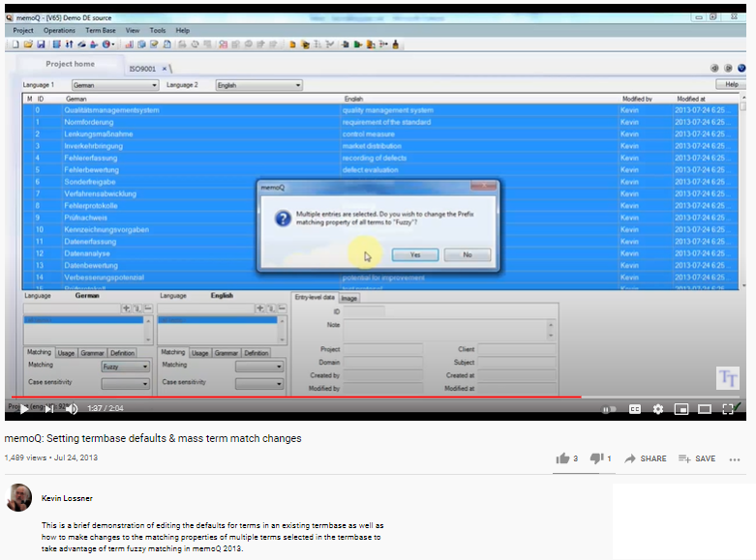Image resolution: width=756 pixels, height=560 pixels.
Task: Open the Operations menu
Action: [59, 30]
